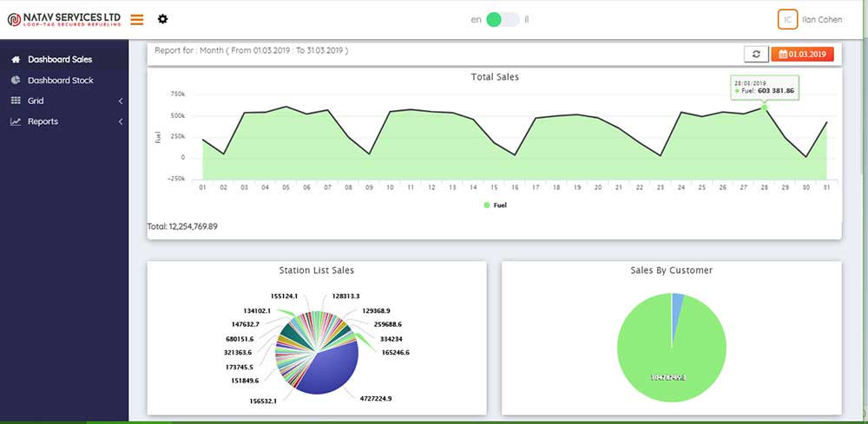Click the x-axis label 16
The height and width of the screenshot is (424, 868).
(515, 188)
